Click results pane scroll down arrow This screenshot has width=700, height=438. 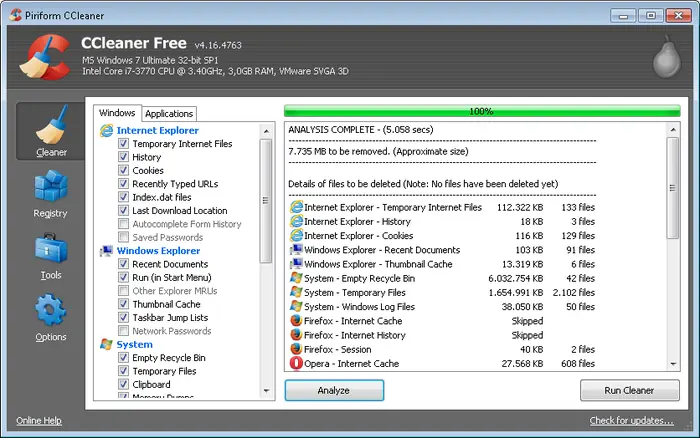click(x=673, y=364)
